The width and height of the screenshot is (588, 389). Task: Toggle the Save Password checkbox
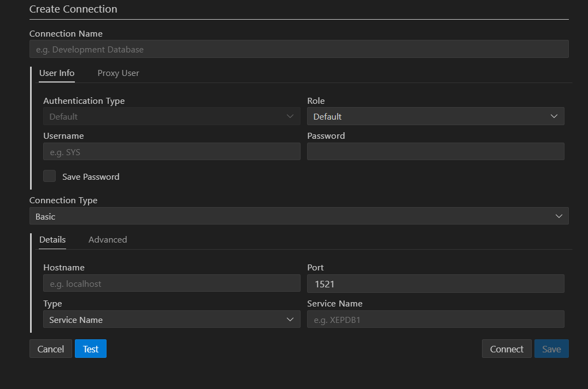coord(50,176)
